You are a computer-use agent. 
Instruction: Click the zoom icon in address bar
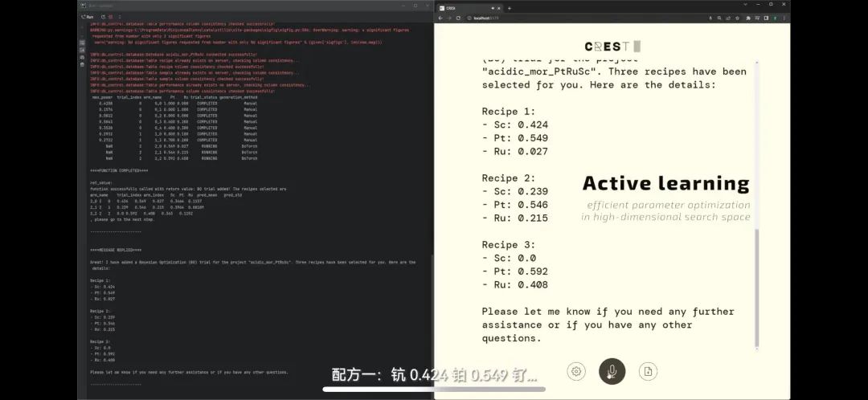tap(719, 18)
